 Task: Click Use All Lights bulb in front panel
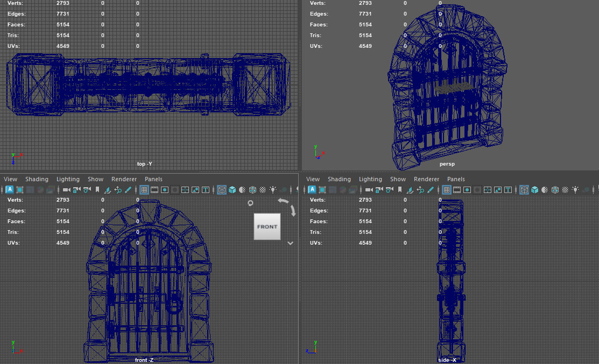coord(273,190)
